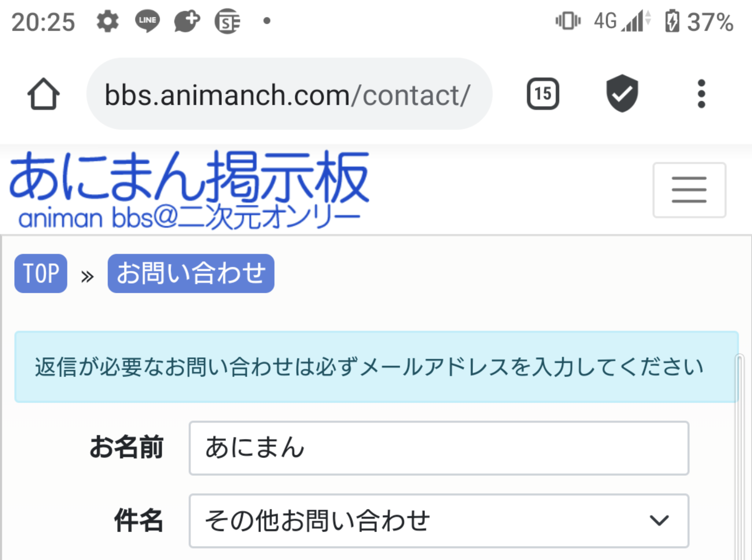The image size is (752, 560).
Task: Focus the URL address bar
Action: 289,94
